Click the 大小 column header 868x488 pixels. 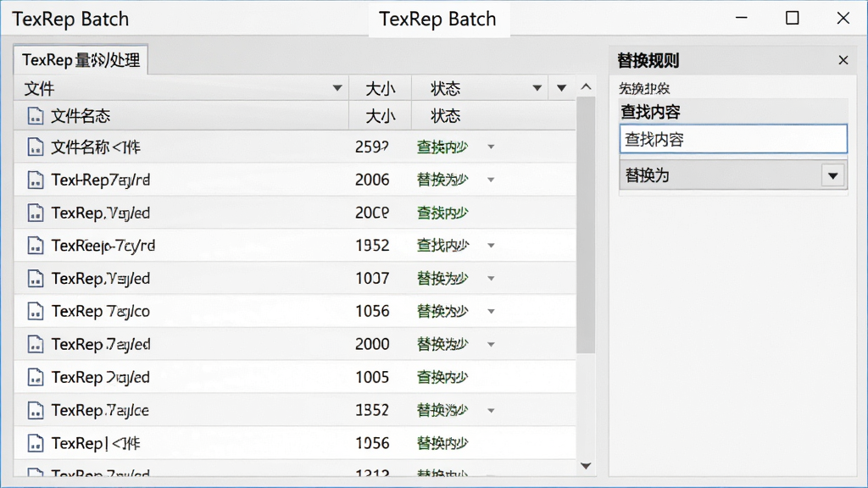tap(381, 88)
